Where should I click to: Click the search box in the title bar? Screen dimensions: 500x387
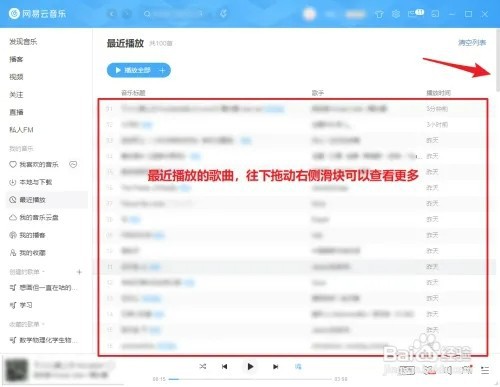(175, 14)
